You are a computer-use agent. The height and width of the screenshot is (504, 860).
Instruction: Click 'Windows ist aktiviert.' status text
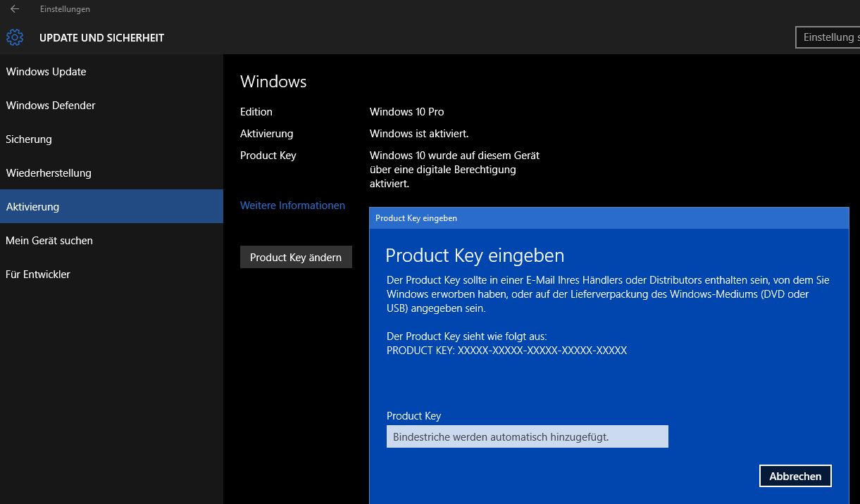tap(419, 134)
